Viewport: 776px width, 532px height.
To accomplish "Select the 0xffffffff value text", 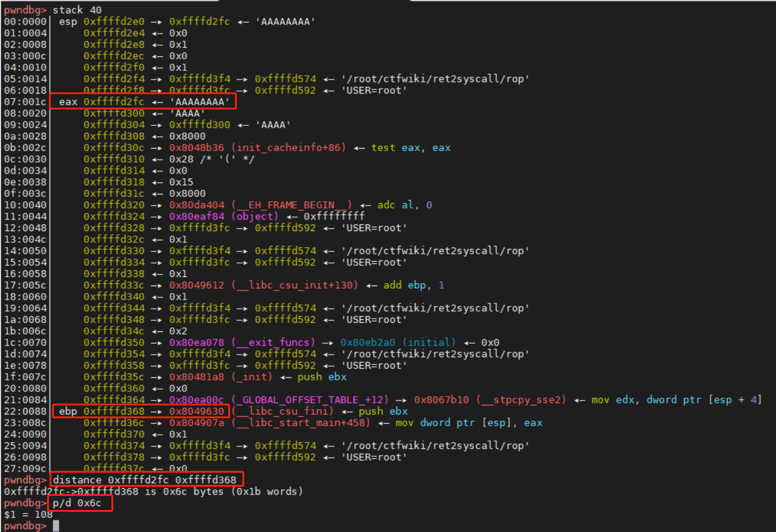I will [334, 216].
